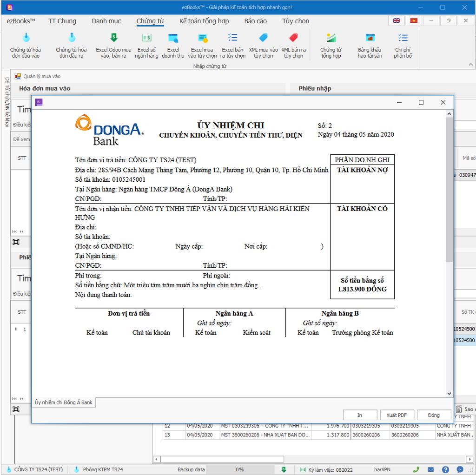Open the Báo cáo menu

click(x=256, y=21)
